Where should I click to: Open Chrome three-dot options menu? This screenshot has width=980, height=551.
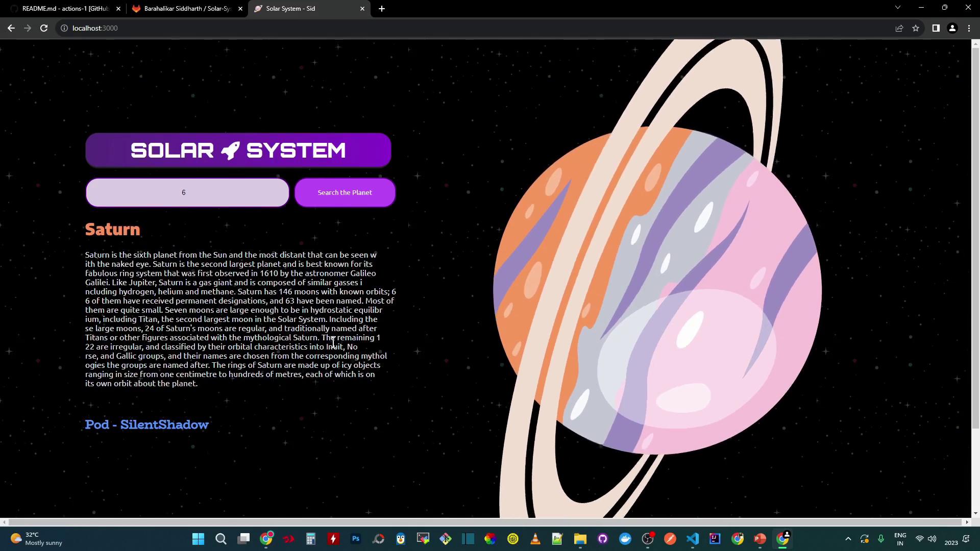click(x=969, y=28)
